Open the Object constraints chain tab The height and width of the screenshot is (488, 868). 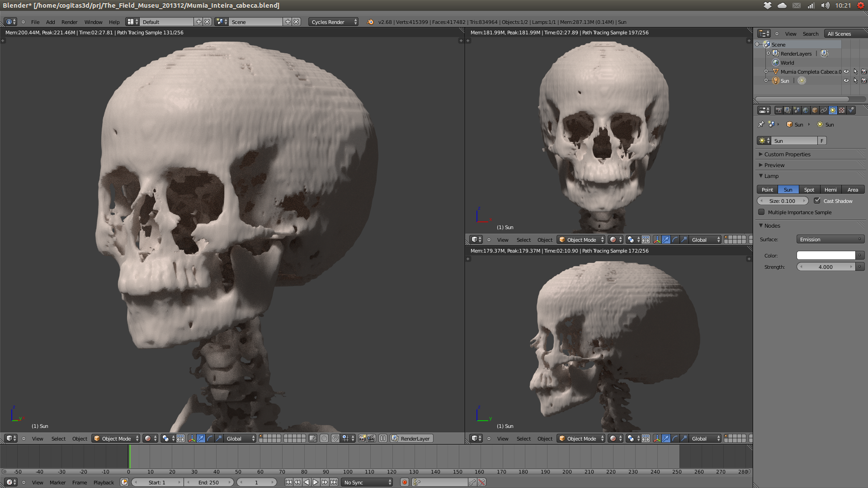coord(824,110)
